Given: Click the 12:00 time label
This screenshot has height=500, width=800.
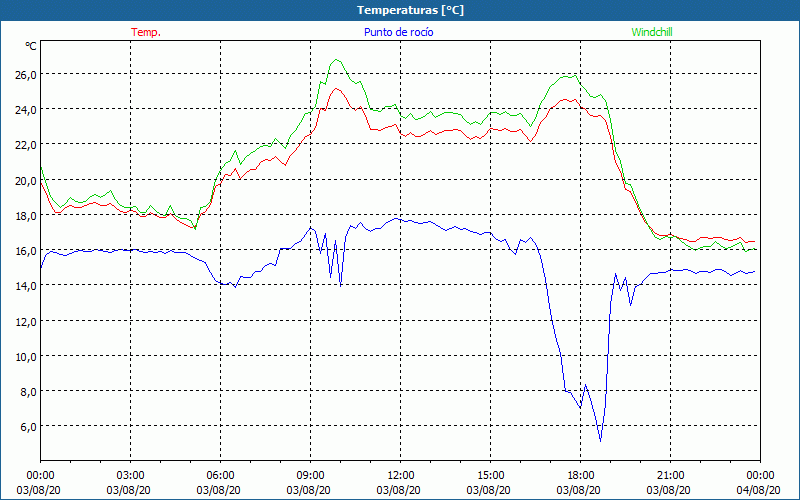Looking at the screenshot, I should 401,476.
